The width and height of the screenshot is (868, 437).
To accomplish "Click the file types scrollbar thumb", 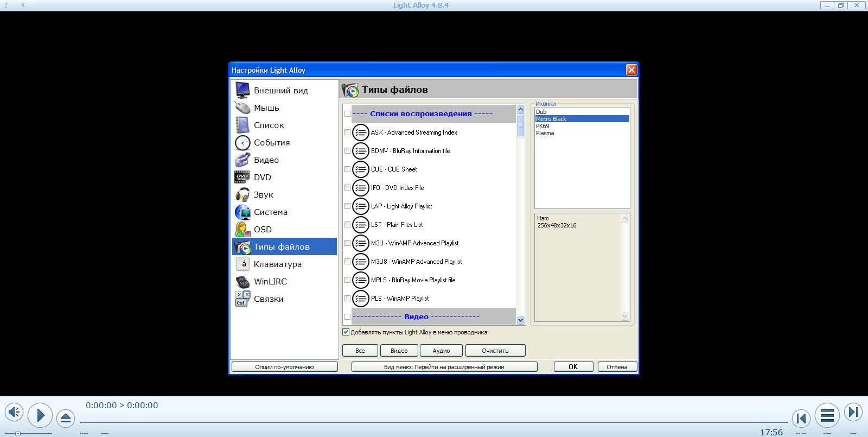I will (521, 125).
